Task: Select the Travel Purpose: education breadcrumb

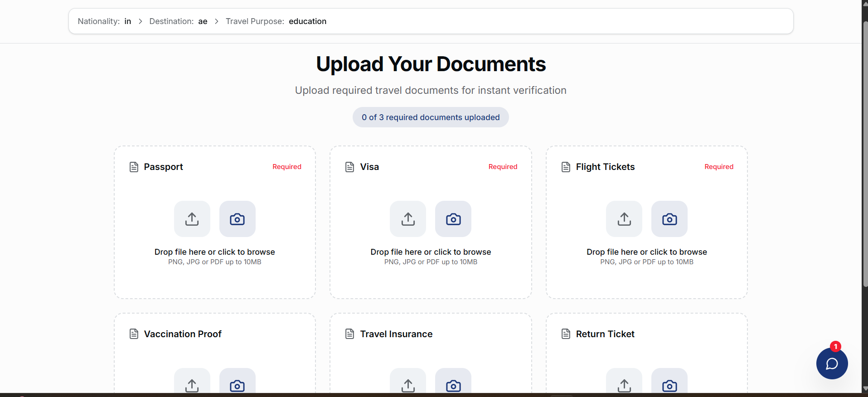Action: click(276, 21)
